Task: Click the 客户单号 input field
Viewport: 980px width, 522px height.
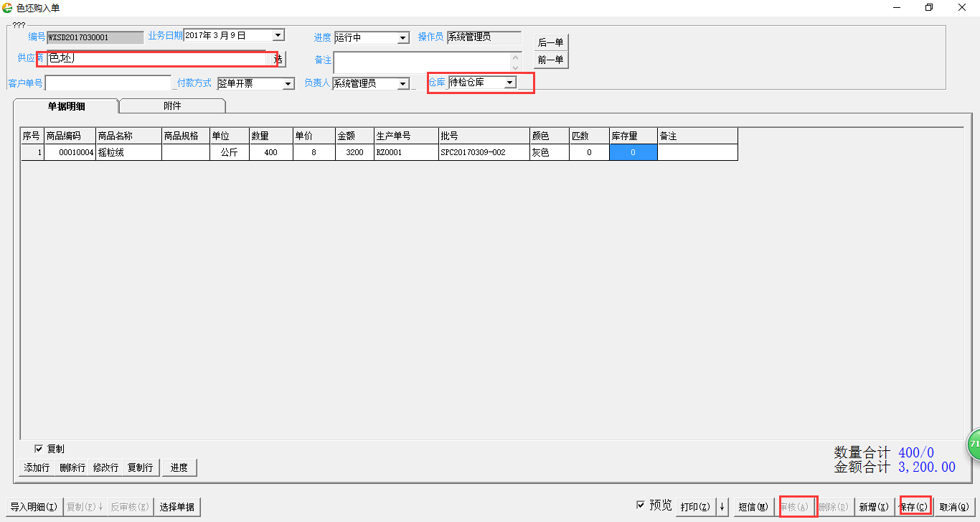Action: point(108,83)
